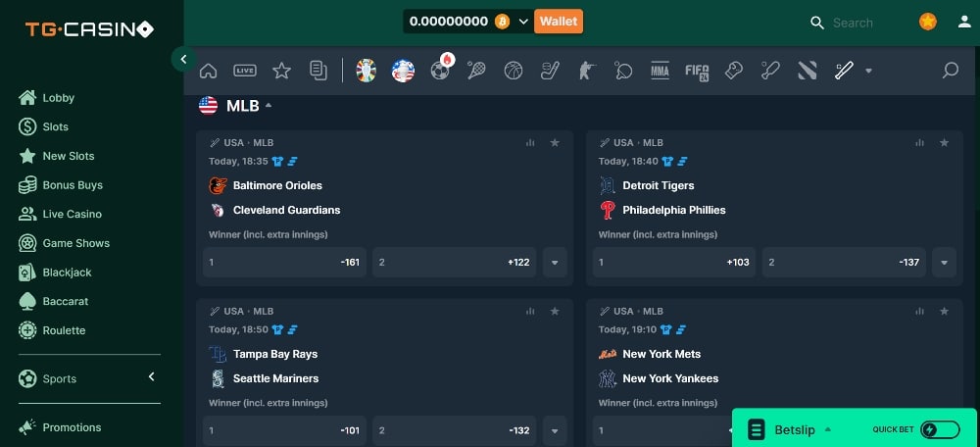
Task: Bet on Philadelphia Phillies at -137
Action: pos(844,263)
